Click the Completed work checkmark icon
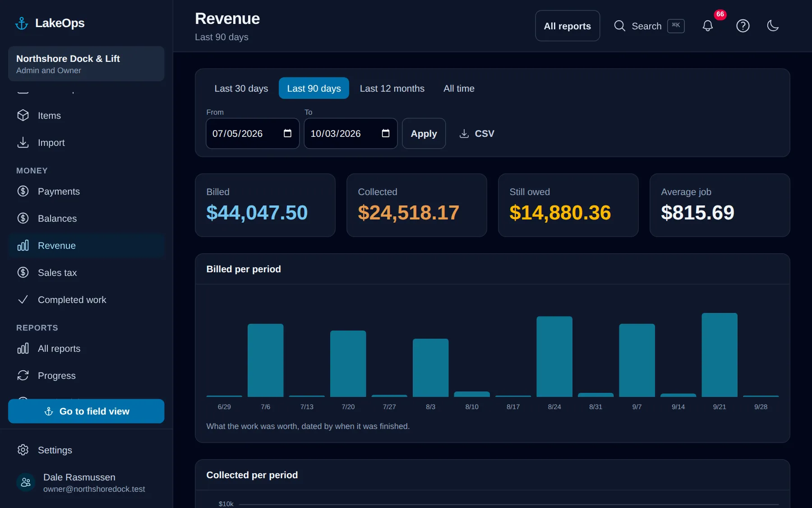This screenshot has height=508, width=812. pos(23,300)
